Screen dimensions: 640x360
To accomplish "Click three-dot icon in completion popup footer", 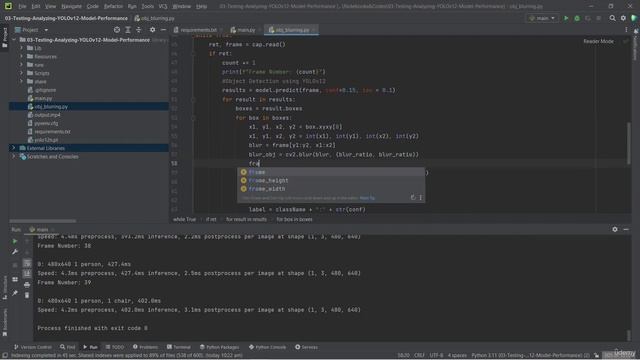I will [x=421, y=198].
